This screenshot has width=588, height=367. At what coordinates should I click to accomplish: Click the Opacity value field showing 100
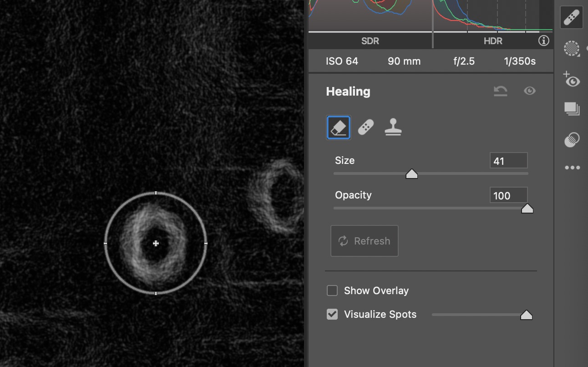tap(509, 195)
